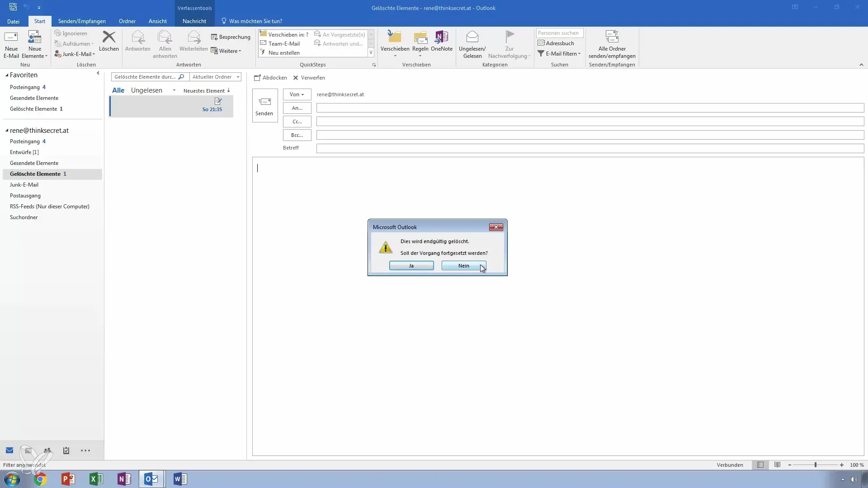Switch to the Nachricht tab

pos(194,21)
